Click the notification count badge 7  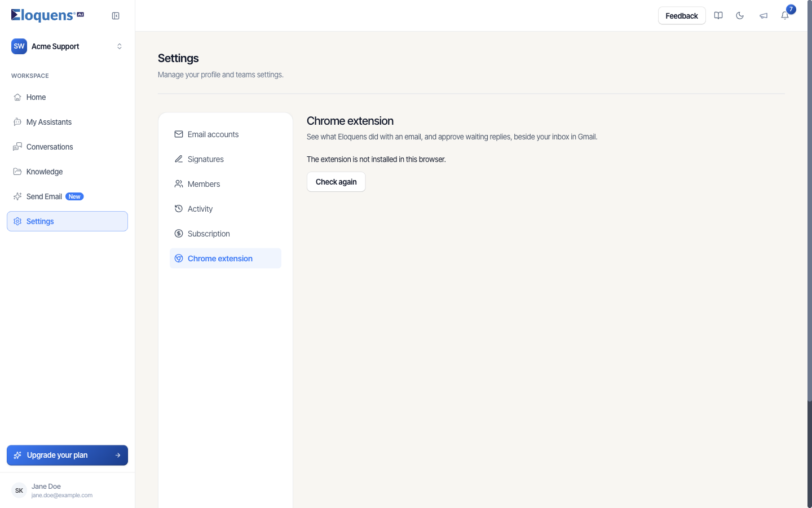pyautogui.click(x=791, y=9)
